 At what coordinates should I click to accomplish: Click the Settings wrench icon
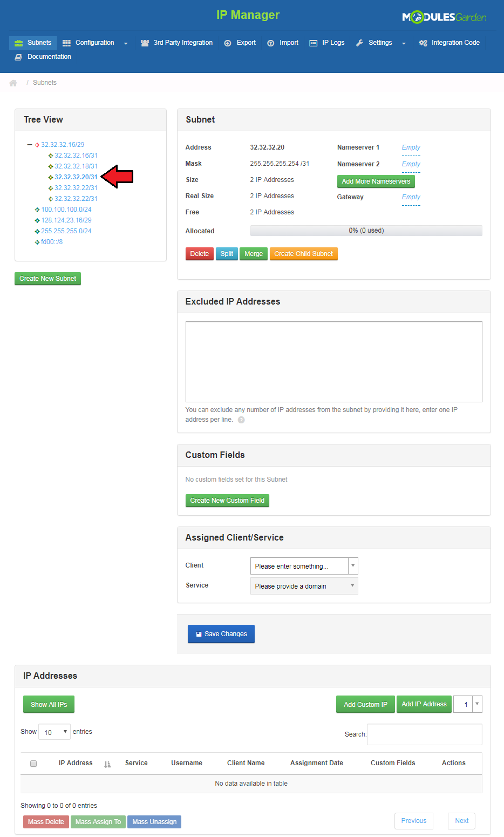coord(359,43)
